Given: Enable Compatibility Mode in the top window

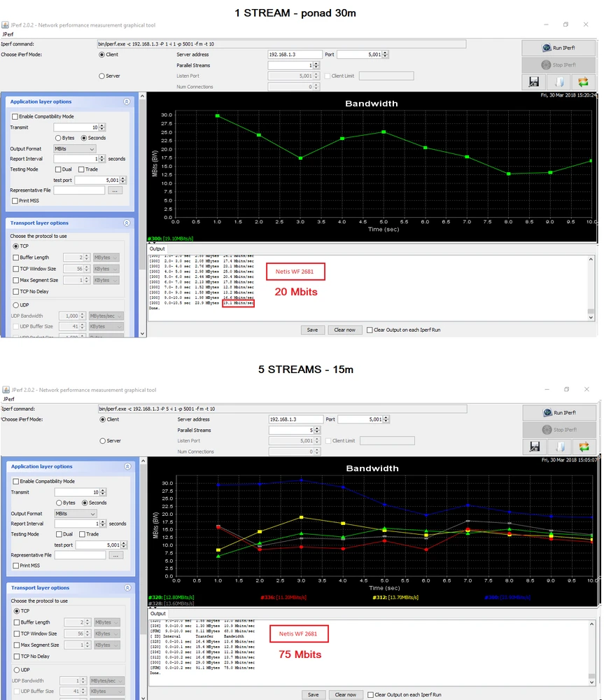Looking at the screenshot, I should click(x=15, y=117).
